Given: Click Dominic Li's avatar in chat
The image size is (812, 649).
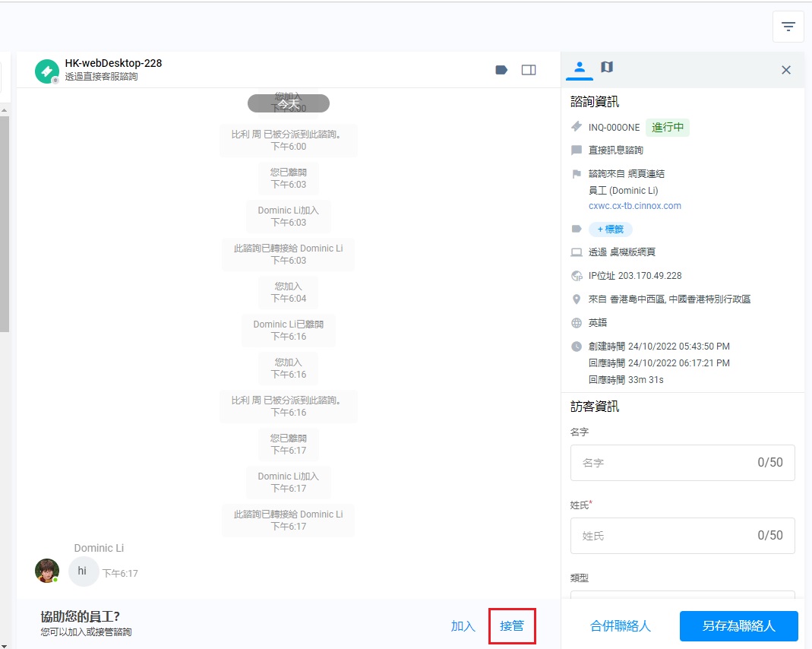Looking at the screenshot, I should [x=47, y=571].
